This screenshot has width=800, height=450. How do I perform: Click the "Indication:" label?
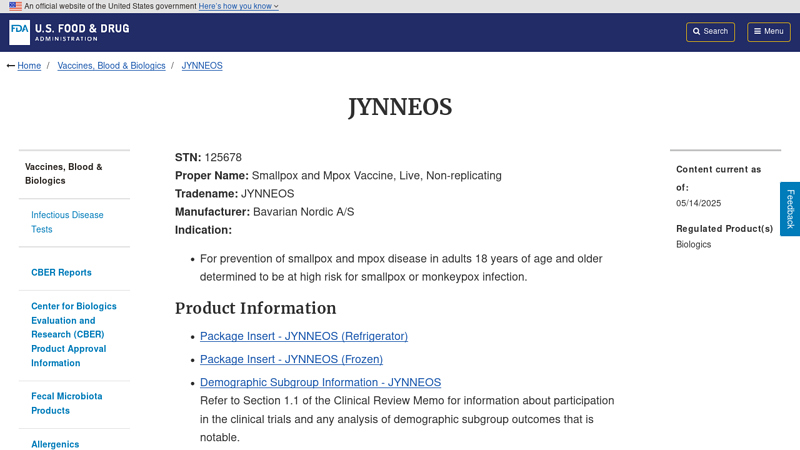click(x=204, y=230)
